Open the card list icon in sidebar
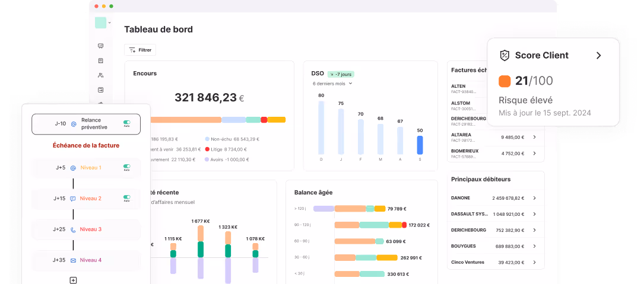 [x=101, y=90]
